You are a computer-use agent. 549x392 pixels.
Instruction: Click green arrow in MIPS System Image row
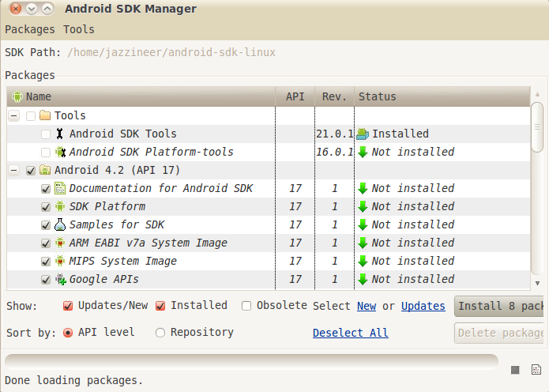click(363, 262)
